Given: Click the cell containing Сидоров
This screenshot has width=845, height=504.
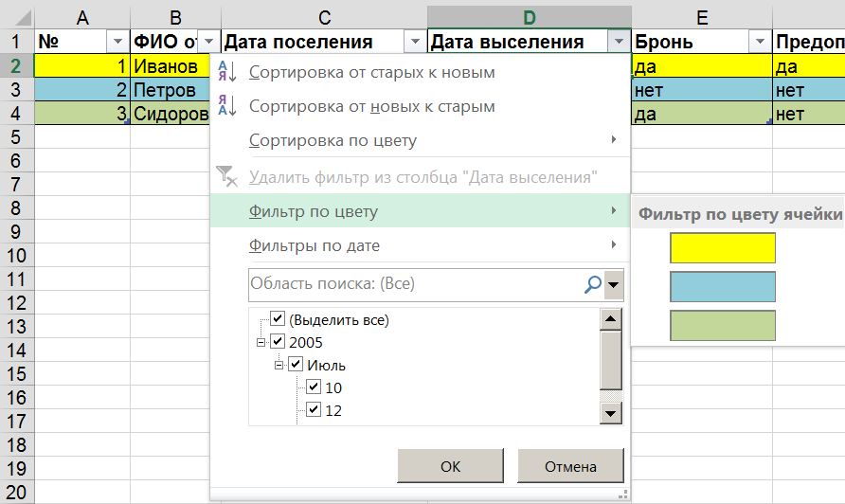Looking at the screenshot, I should [170, 113].
